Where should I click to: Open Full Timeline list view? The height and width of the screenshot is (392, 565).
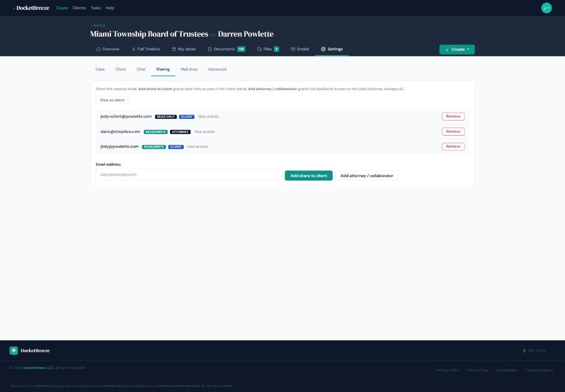click(x=146, y=49)
